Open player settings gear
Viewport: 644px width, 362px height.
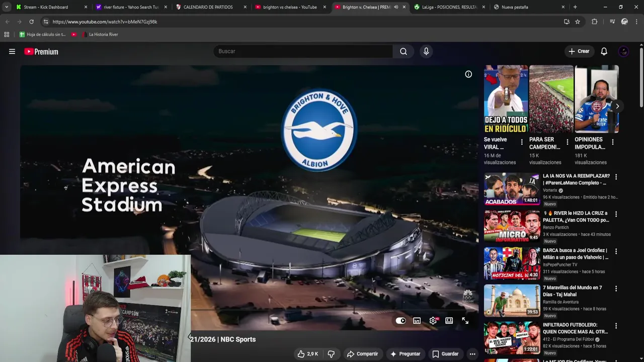coord(433,321)
